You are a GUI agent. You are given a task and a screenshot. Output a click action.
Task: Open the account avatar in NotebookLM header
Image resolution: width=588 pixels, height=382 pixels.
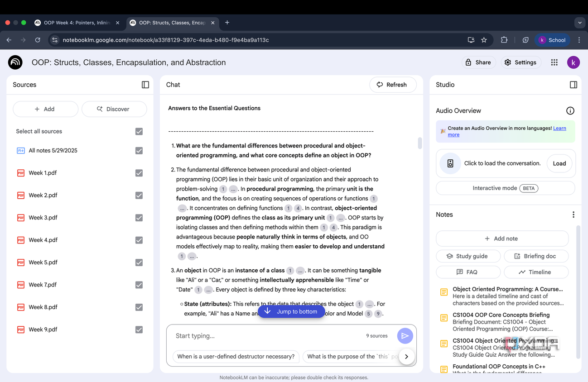574,62
